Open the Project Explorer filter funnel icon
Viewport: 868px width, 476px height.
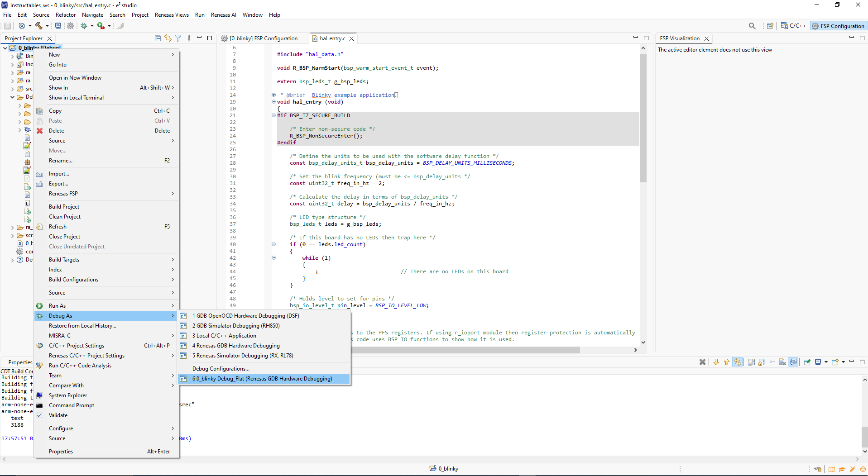178,38
